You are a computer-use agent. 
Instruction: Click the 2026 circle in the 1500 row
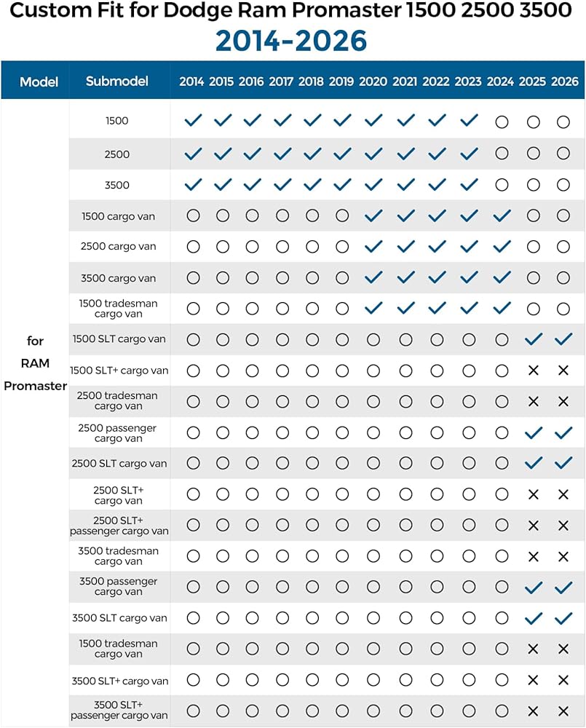(x=563, y=122)
